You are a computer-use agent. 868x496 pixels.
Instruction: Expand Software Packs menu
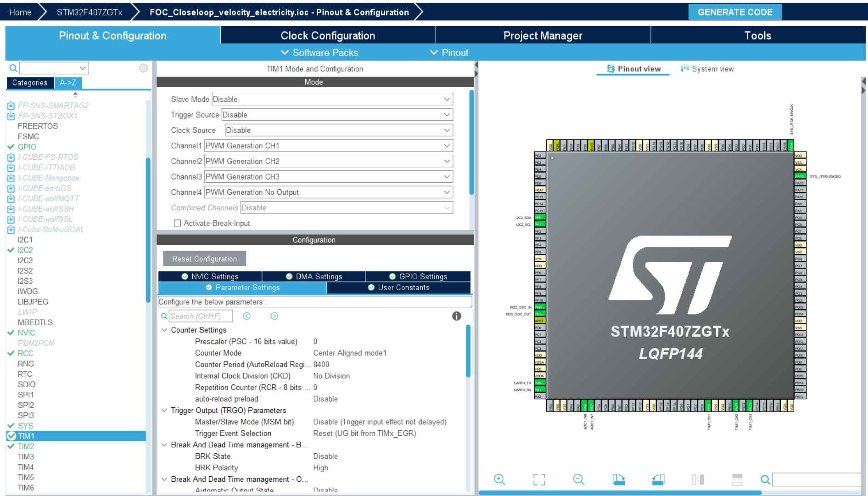[319, 53]
